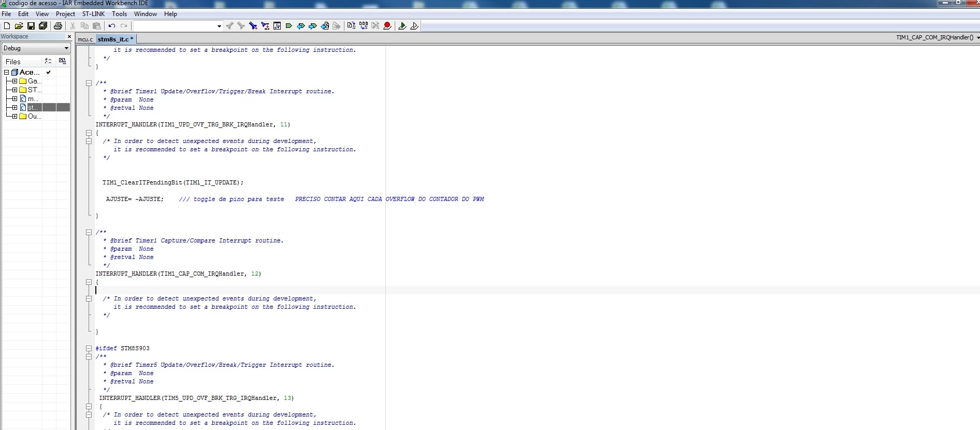Save the current file via toolbar
Image resolution: width=980 pixels, height=430 pixels.
[31, 26]
